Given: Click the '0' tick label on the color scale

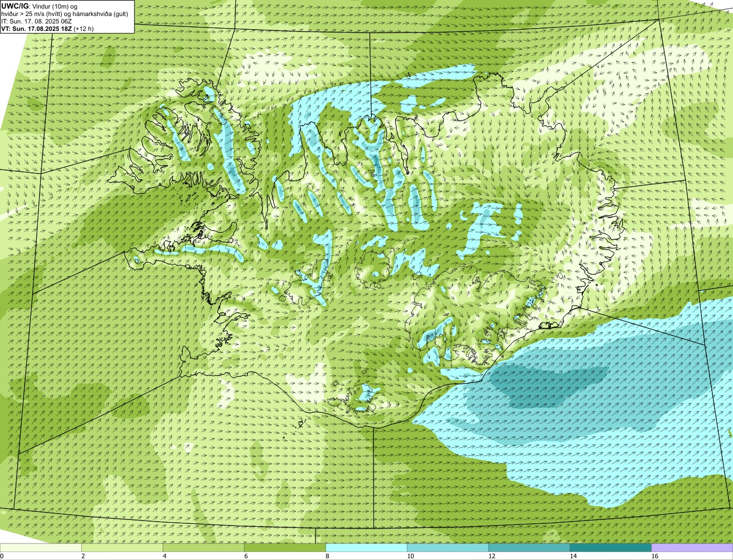Looking at the screenshot, I should (2, 556).
